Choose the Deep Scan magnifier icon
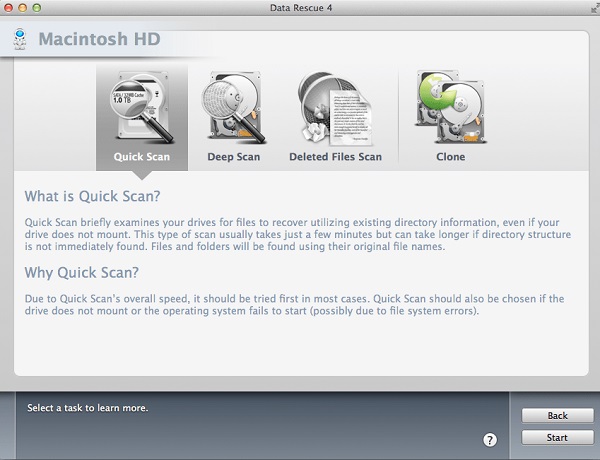 point(233,108)
